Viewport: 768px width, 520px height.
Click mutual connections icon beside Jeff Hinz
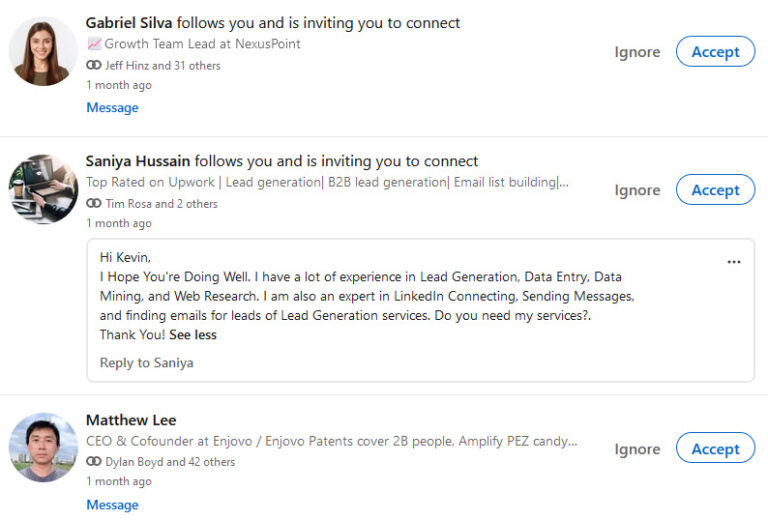[x=94, y=65]
